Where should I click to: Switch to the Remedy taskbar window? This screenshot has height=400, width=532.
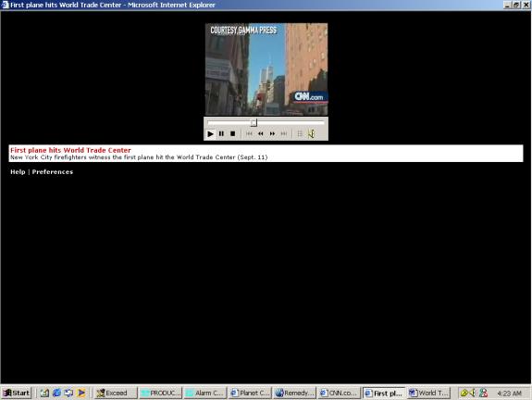[x=295, y=393]
